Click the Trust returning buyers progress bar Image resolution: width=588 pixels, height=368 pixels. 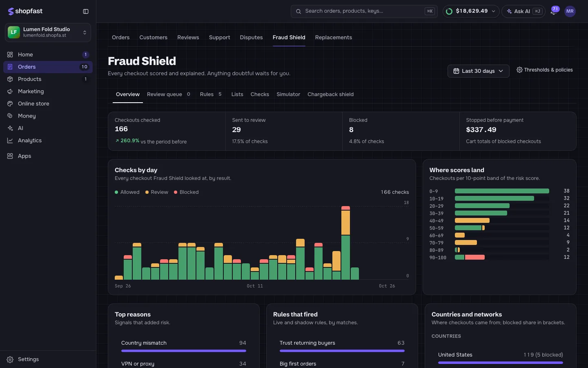[342, 351]
